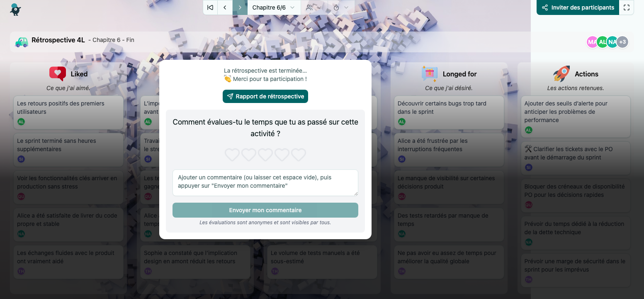The width and height of the screenshot is (644, 299).
Task: Click the MA participant avatar
Action: coord(592,42)
